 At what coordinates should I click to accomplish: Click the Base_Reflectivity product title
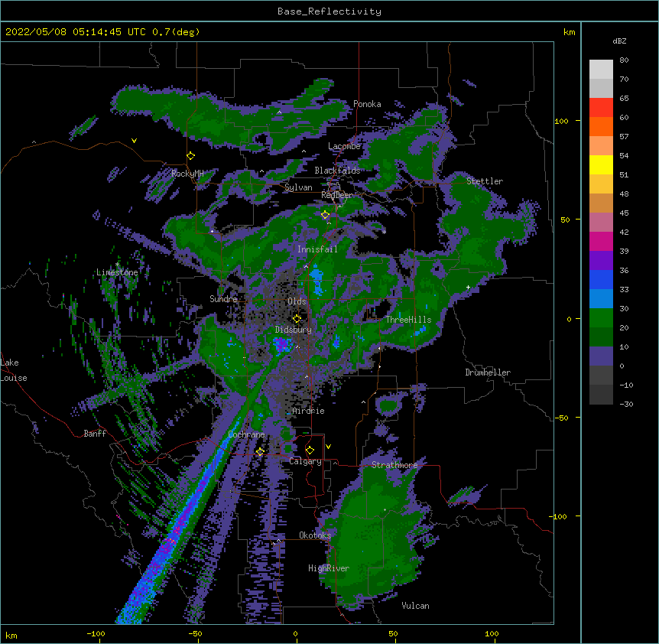329,11
